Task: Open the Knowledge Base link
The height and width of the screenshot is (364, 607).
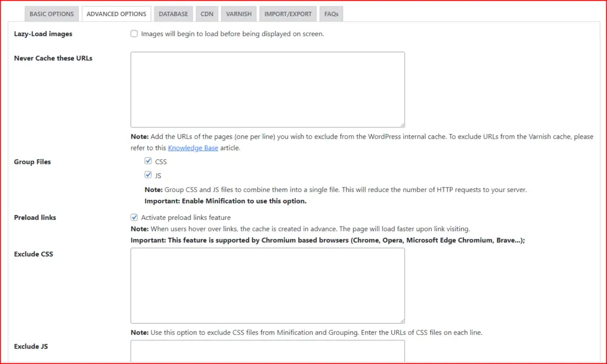Action: [x=193, y=148]
